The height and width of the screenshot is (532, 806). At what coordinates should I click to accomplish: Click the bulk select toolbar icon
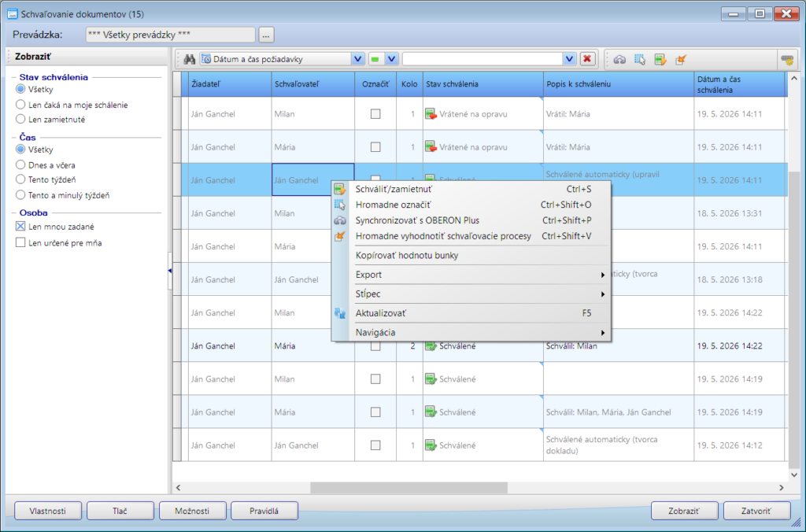[639, 60]
